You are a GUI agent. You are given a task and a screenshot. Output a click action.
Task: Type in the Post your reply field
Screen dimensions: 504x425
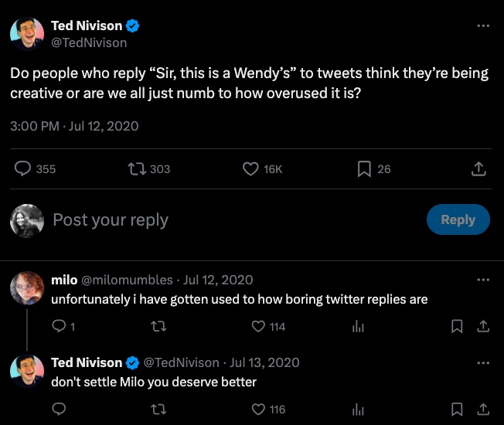pos(232,220)
